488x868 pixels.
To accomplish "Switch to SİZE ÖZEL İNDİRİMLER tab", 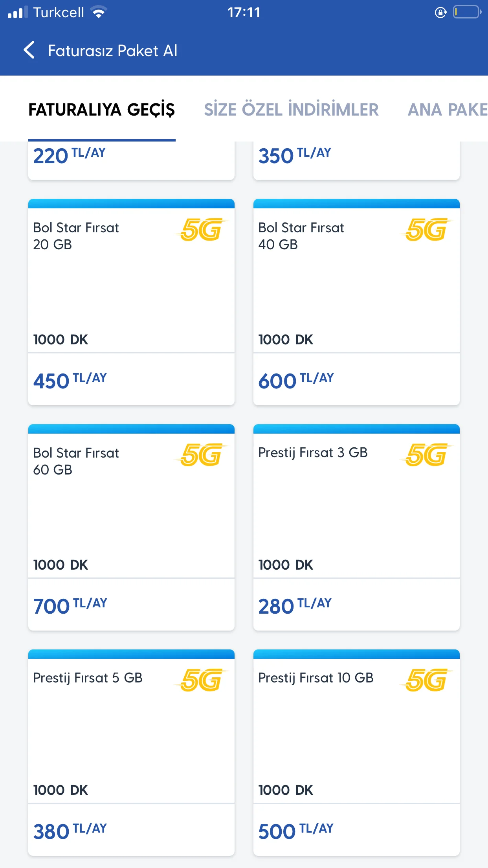I will [291, 110].
